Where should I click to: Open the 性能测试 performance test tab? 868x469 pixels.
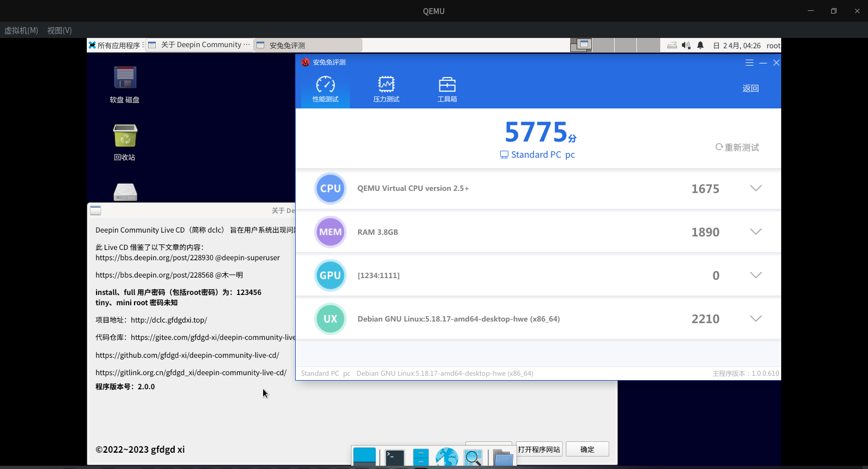pos(325,89)
